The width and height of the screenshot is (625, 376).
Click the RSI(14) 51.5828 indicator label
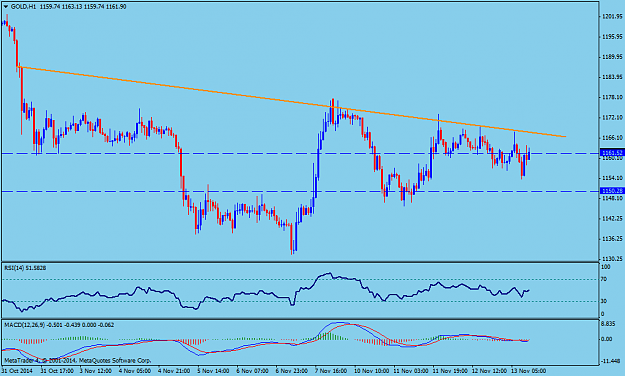[x=25, y=268]
